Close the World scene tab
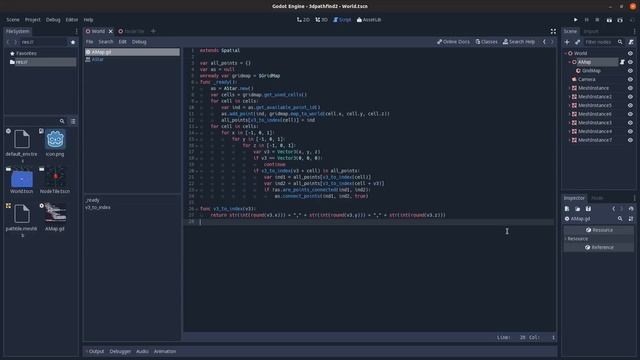Image resolution: width=640 pixels, height=360 pixels. click(111, 31)
